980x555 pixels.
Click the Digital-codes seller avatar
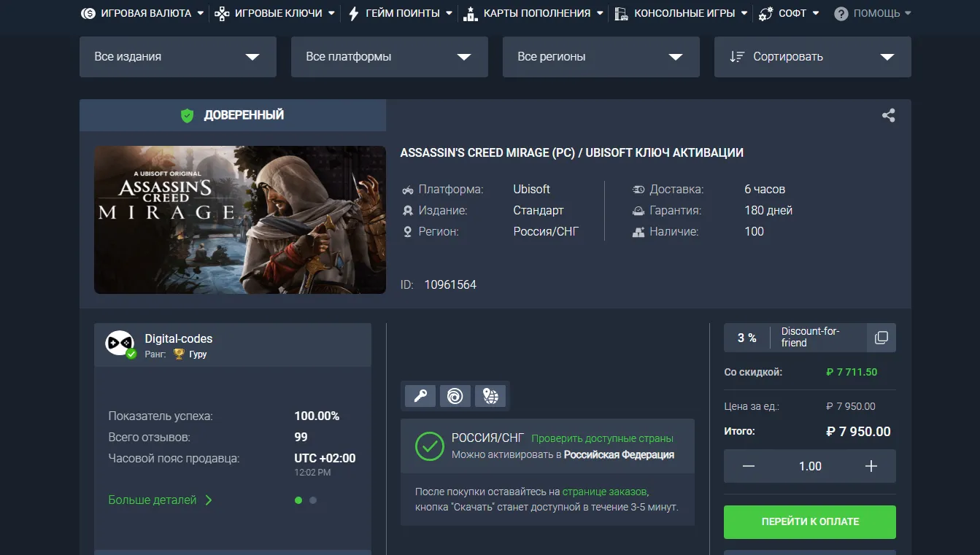[120, 344]
